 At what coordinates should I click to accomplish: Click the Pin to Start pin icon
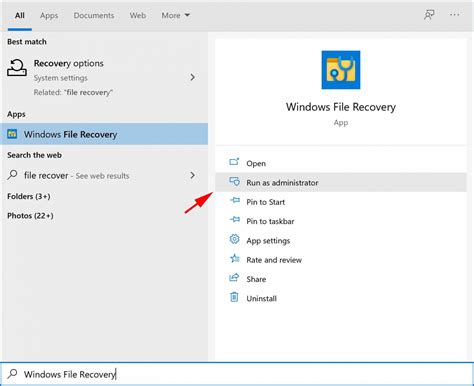point(235,201)
